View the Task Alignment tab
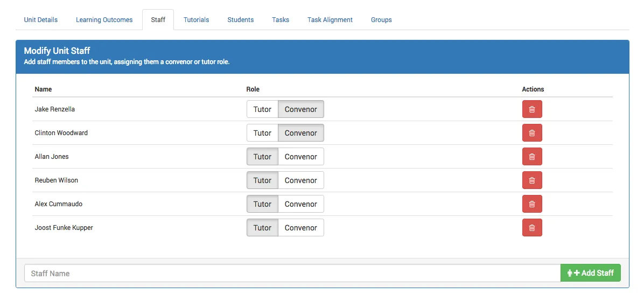Screen dimensions: 644x308 click(x=330, y=20)
